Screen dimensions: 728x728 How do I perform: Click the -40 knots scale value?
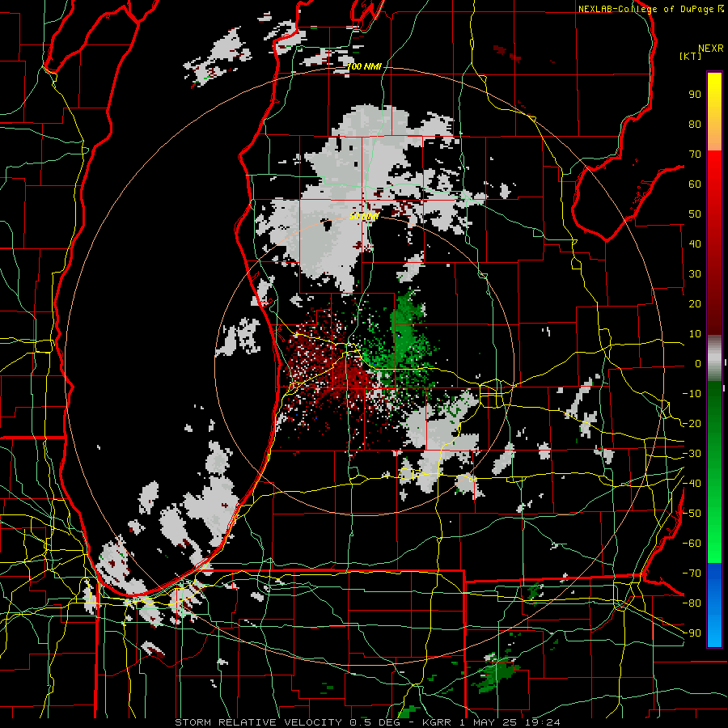point(692,484)
